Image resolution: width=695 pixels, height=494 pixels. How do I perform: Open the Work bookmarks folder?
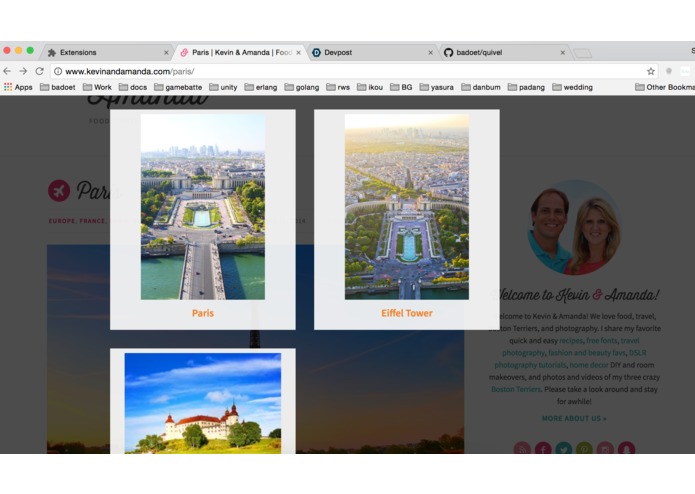97,87
